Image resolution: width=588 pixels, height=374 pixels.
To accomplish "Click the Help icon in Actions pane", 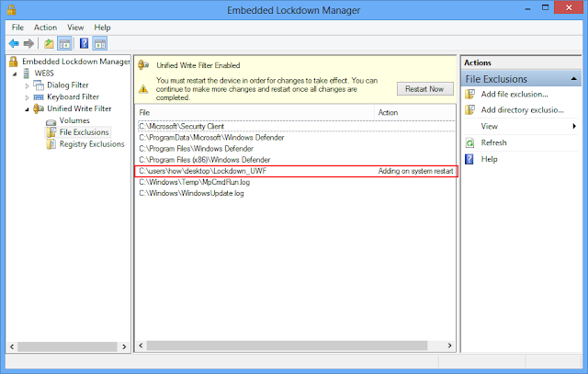I will [469, 159].
